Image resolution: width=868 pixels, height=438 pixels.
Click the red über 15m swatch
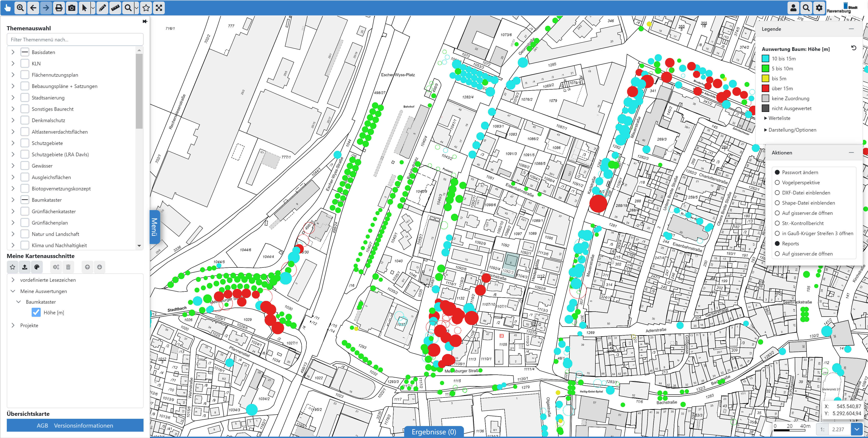(766, 88)
